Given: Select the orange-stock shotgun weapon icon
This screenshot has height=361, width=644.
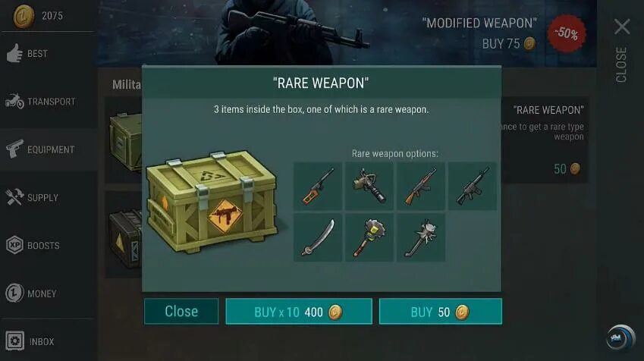Looking at the screenshot, I should pyautogui.click(x=318, y=186).
